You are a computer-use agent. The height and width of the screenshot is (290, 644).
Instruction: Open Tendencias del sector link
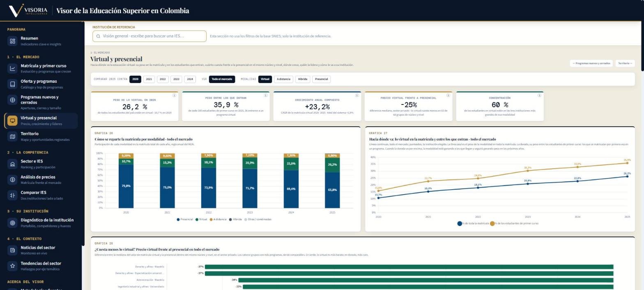coord(41,266)
